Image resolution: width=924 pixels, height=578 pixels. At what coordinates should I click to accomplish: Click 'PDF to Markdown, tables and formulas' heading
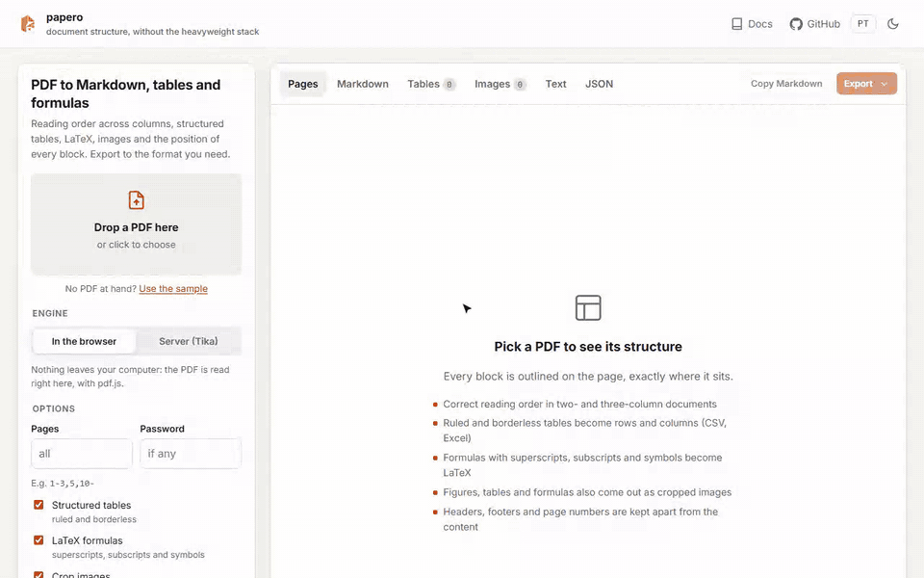(x=125, y=93)
